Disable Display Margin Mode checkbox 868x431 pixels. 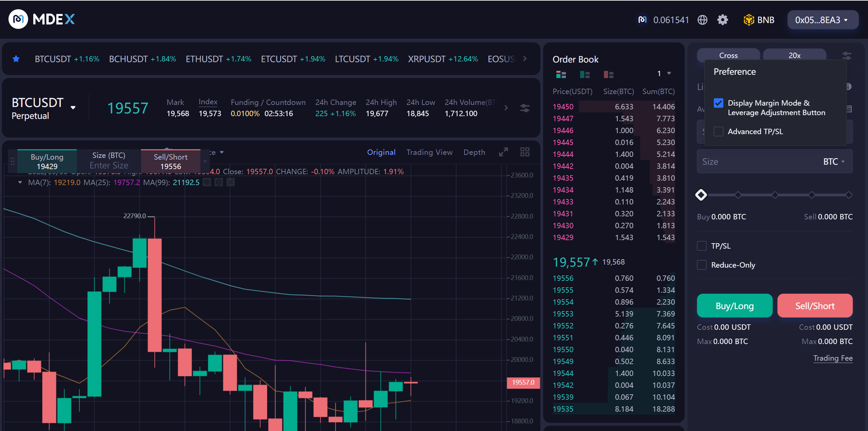718,103
